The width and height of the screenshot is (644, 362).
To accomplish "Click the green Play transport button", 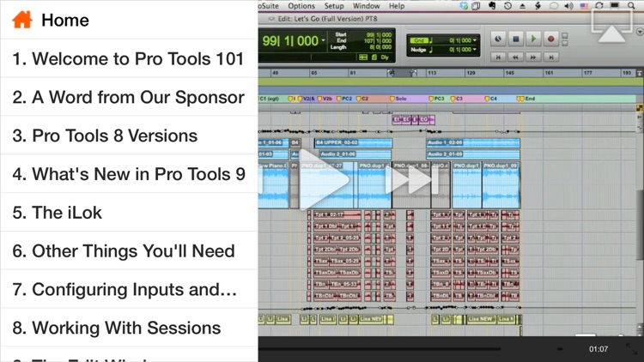I will click(533, 39).
